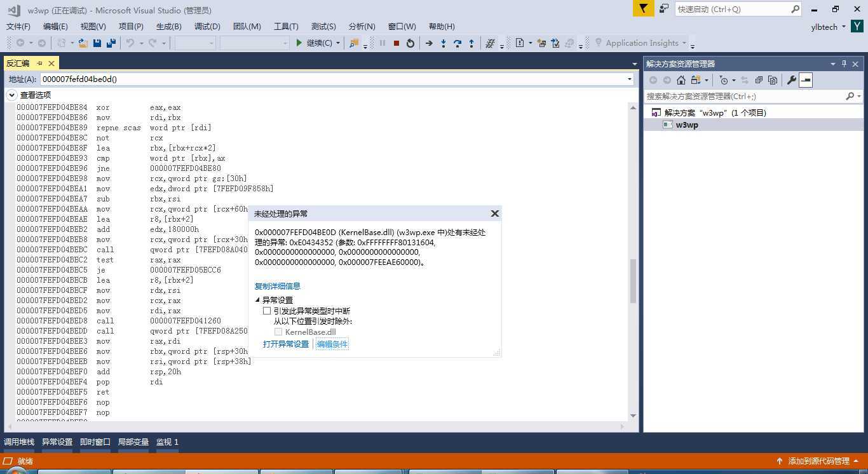Screen dimensions: 868x474
Task: Open the address combo box dropdown
Action: pos(630,79)
